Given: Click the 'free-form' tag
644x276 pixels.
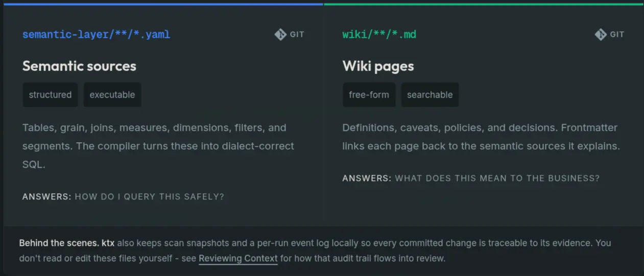Looking at the screenshot, I should pyautogui.click(x=369, y=95).
